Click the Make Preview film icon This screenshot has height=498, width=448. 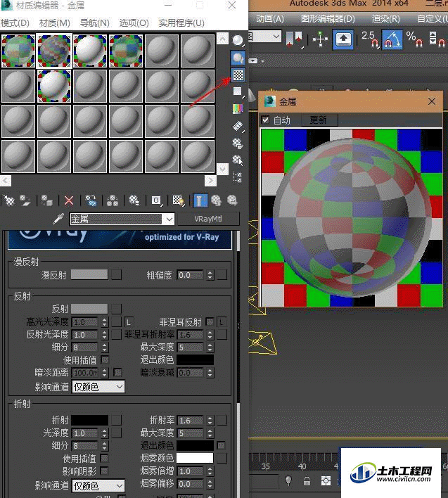pyautogui.click(x=238, y=127)
